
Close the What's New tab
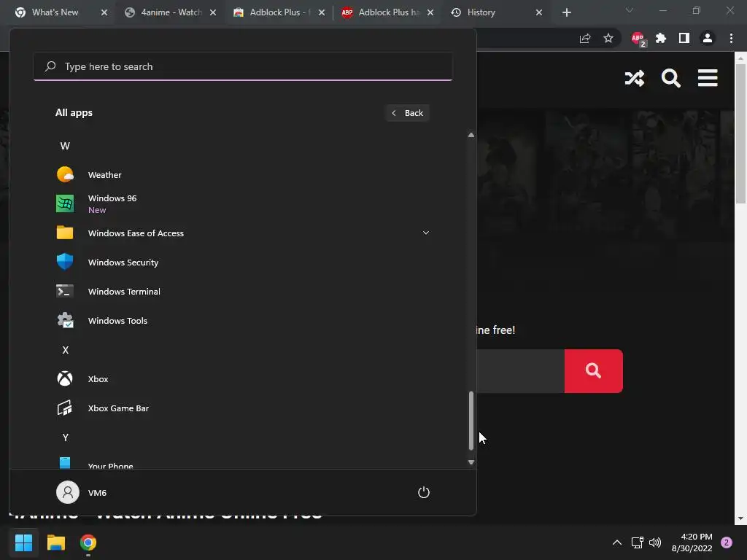[x=104, y=12]
